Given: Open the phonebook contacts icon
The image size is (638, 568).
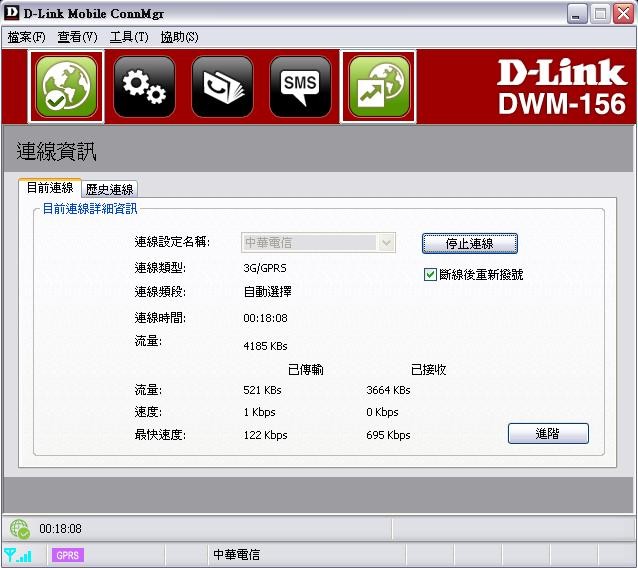Looking at the screenshot, I should (223, 87).
